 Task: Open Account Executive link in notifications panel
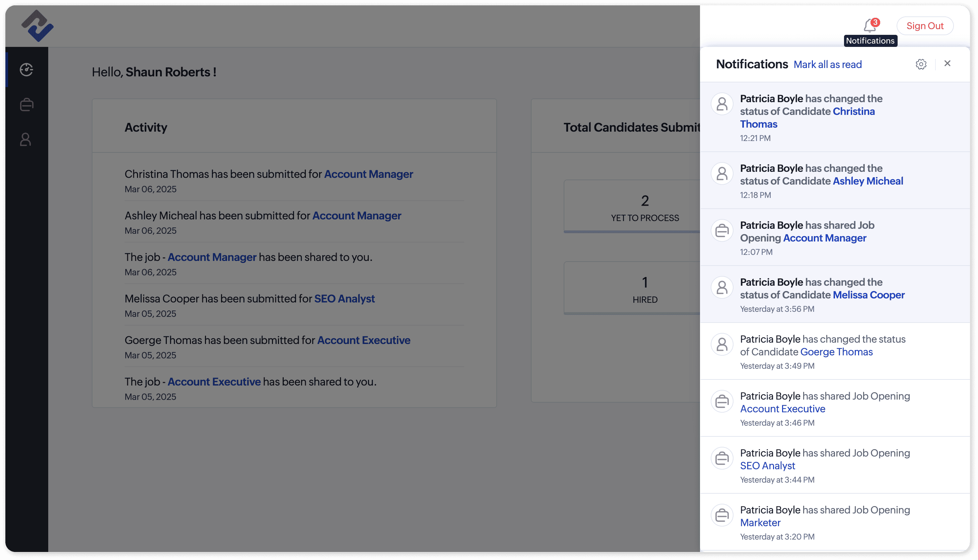tap(782, 409)
